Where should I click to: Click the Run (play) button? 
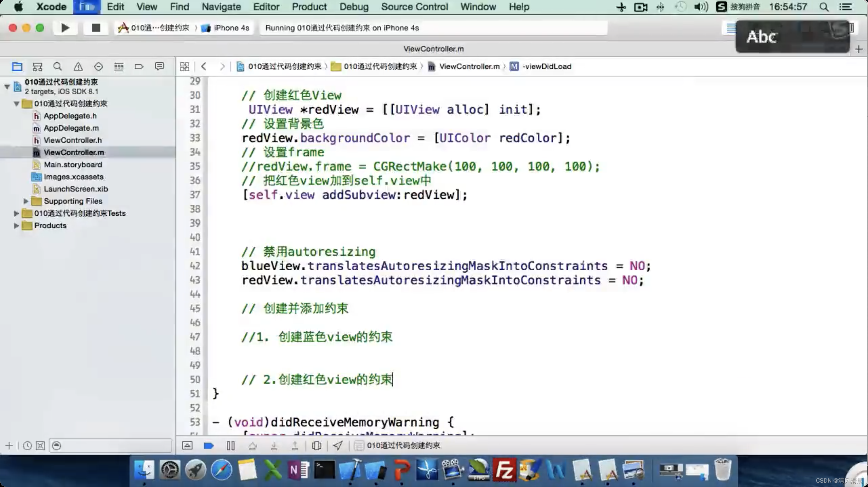pos(65,28)
